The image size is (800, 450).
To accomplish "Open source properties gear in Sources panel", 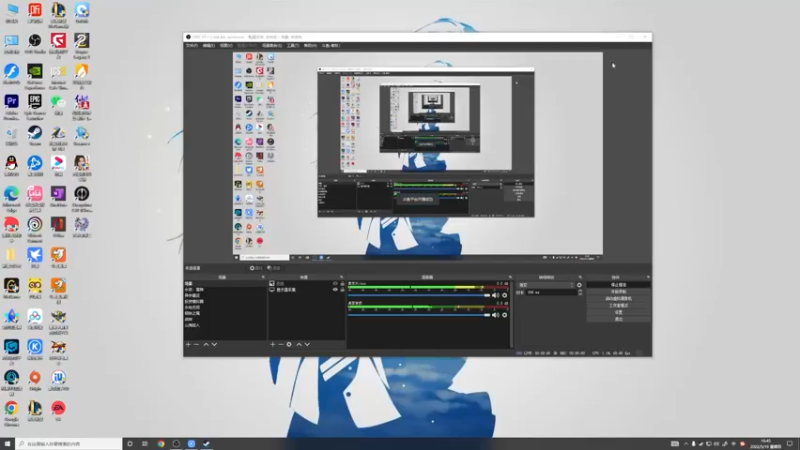I will pos(289,344).
